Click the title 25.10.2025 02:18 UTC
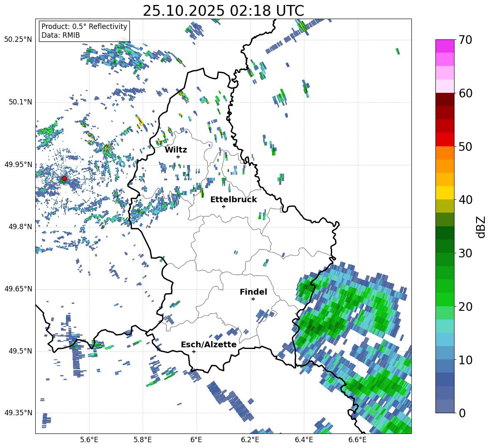 click(223, 11)
